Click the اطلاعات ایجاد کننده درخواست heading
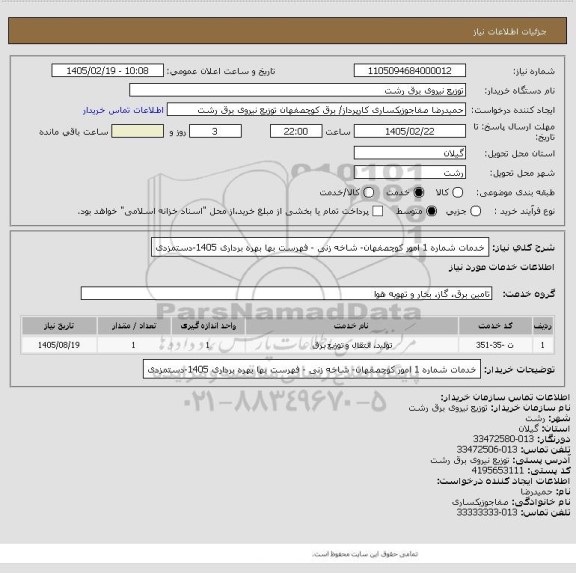Screen dimensions: 576x573 [503, 481]
